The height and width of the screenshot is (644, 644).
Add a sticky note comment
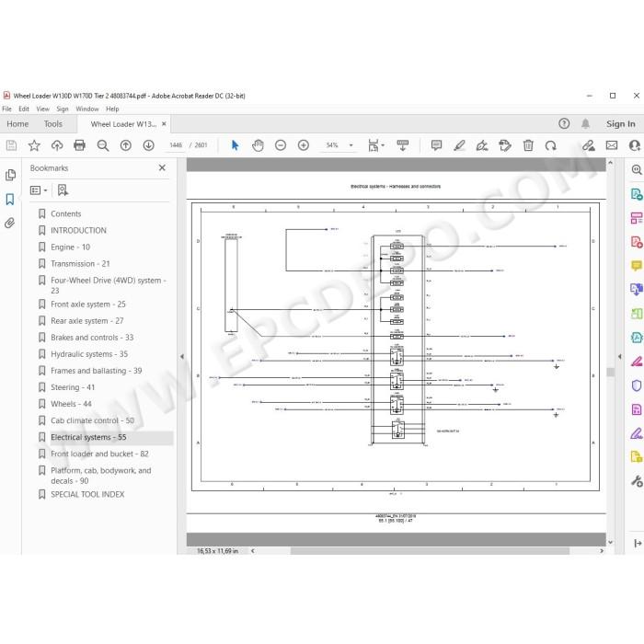[436, 145]
